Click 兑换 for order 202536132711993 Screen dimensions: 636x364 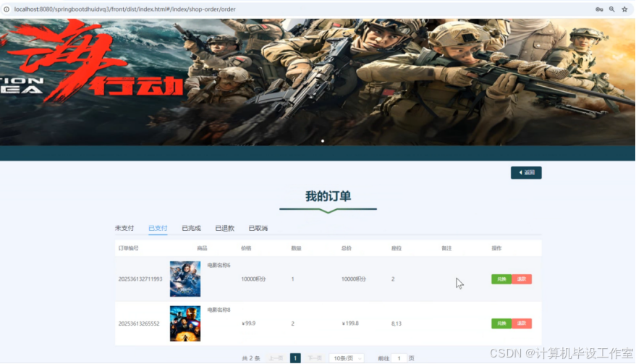point(501,279)
